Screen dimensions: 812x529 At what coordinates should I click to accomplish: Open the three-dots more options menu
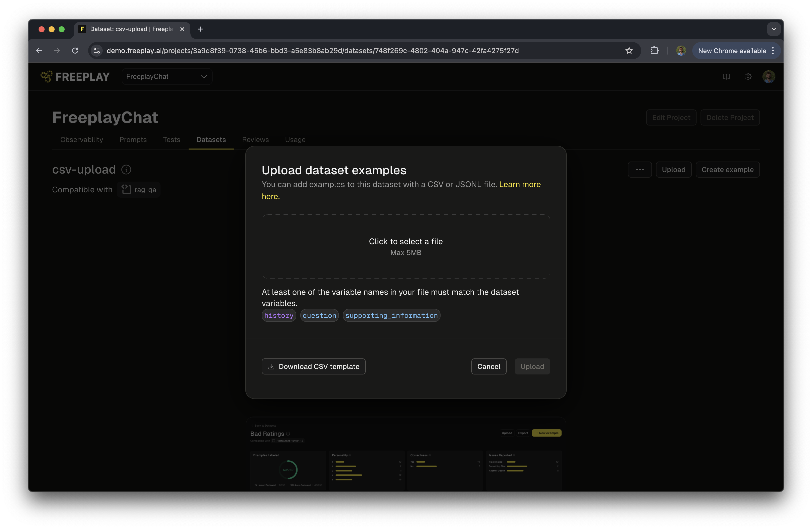click(639, 170)
